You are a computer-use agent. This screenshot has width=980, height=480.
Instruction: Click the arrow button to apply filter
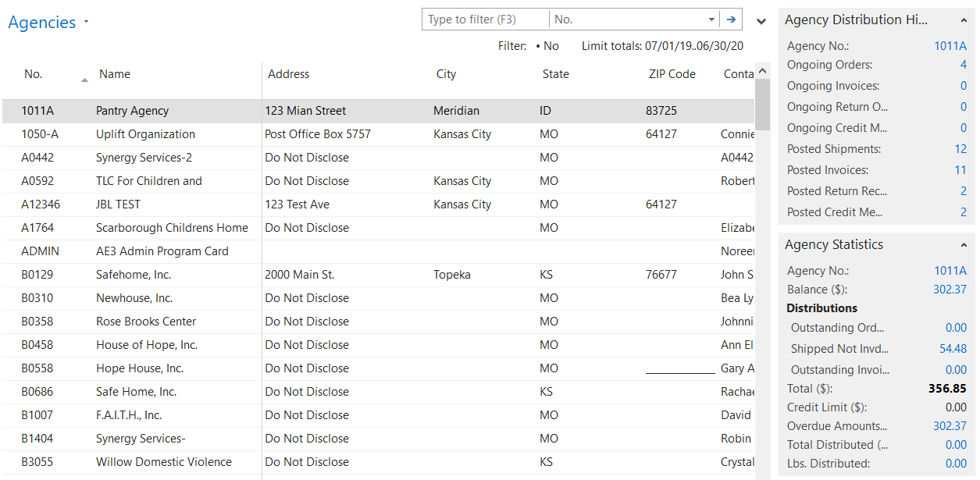pyautogui.click(x=731, y=20)
